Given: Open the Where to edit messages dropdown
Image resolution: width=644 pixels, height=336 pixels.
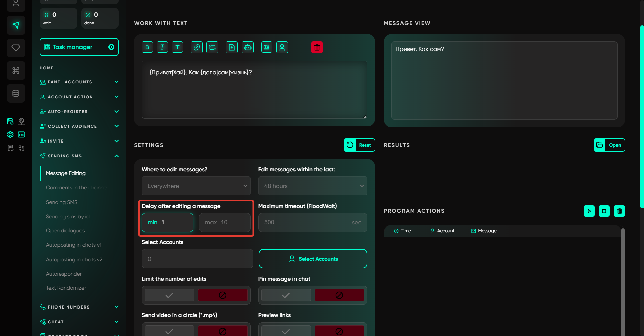Looking at the screenshot, I should (196, 186).
